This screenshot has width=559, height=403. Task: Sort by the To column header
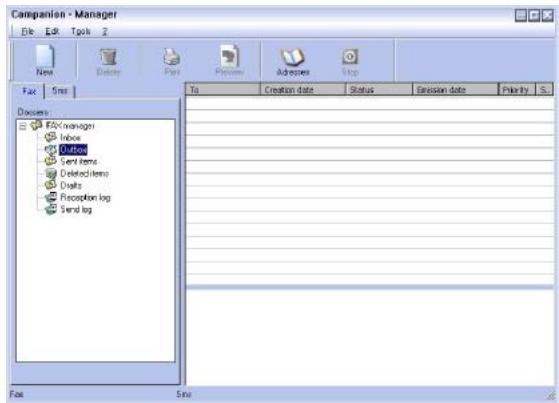point(223,90)
